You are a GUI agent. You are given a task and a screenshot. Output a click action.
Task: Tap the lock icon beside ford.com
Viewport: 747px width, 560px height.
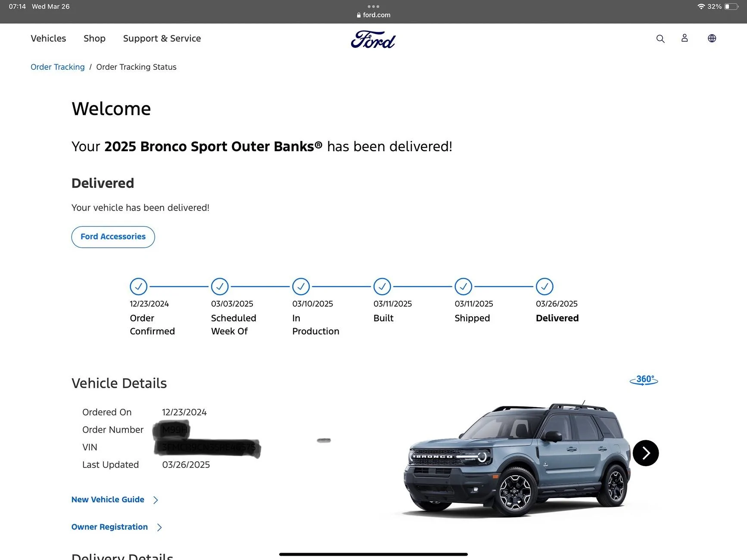(359, 15)
